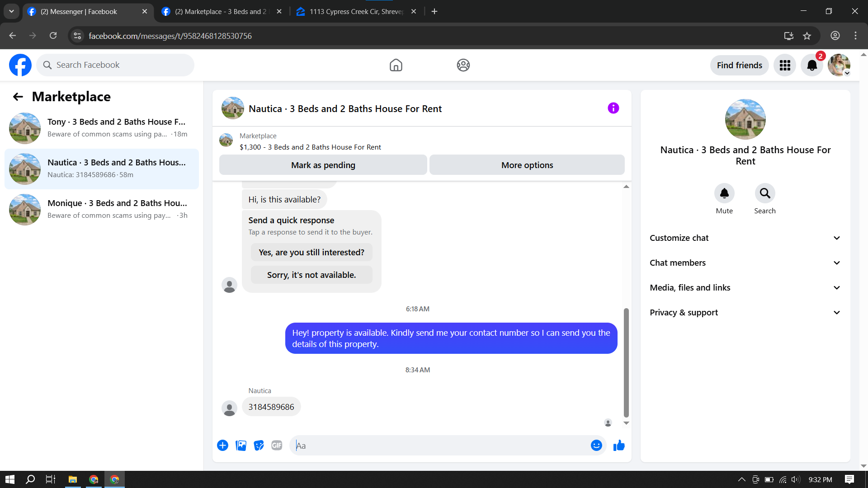The height and width of the screenshot is (488, 868).
Task: Click the Mark as pending button
Action: pos(323,165)
